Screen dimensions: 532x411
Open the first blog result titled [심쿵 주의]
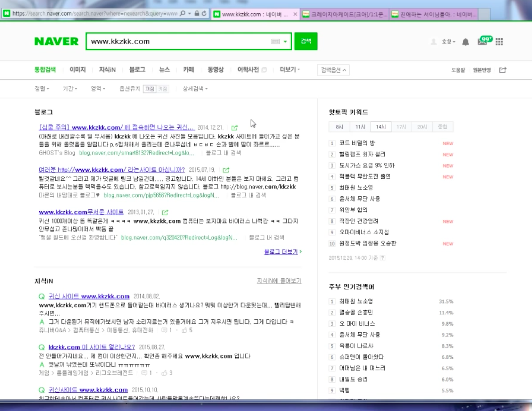pos(117,127)
